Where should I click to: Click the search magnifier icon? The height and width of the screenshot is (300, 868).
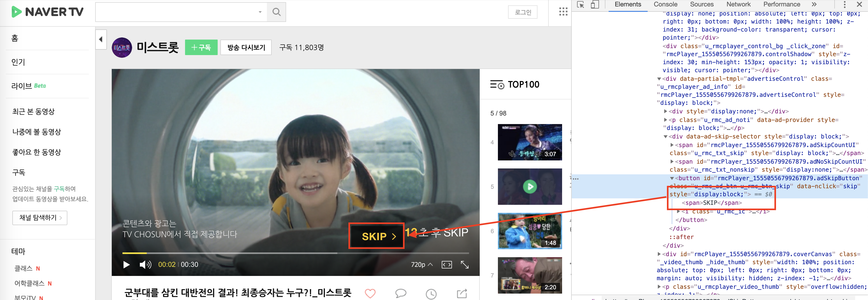tap(276, 12)
